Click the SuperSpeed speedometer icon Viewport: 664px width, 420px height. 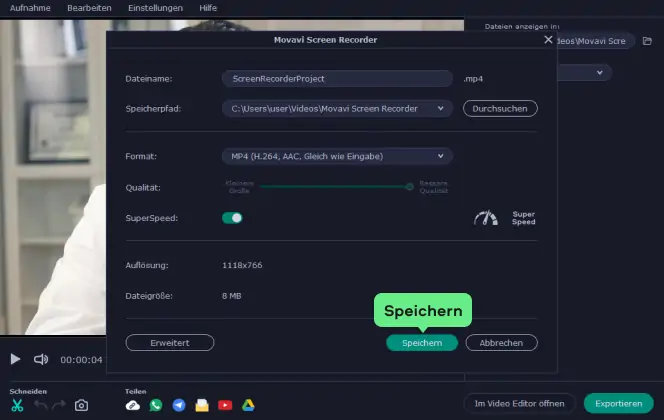(486, 218)
